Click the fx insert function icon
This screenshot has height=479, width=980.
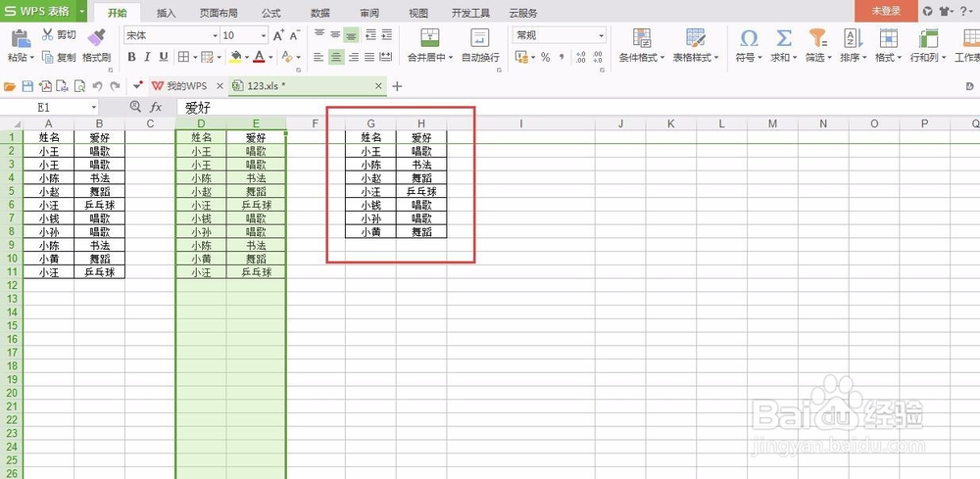[x=156, y=108]
